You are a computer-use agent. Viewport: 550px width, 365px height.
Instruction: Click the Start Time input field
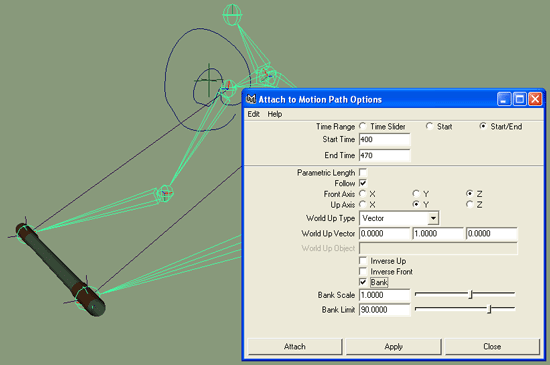tap(384, 140)
